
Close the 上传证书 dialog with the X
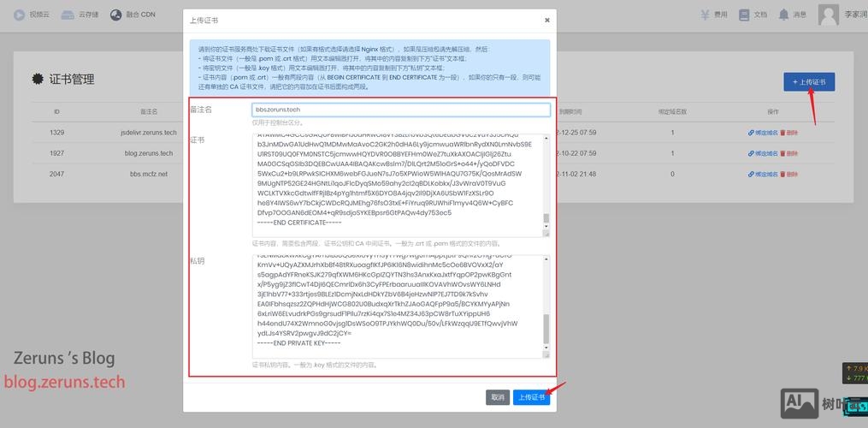pos(546,20)
